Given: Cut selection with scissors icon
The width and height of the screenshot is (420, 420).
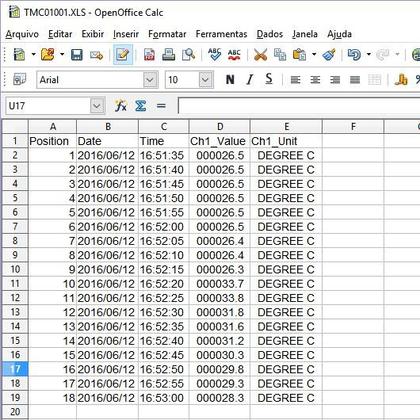Looking at the screenshot, I should pyautogui.click(x=260, y=55).
